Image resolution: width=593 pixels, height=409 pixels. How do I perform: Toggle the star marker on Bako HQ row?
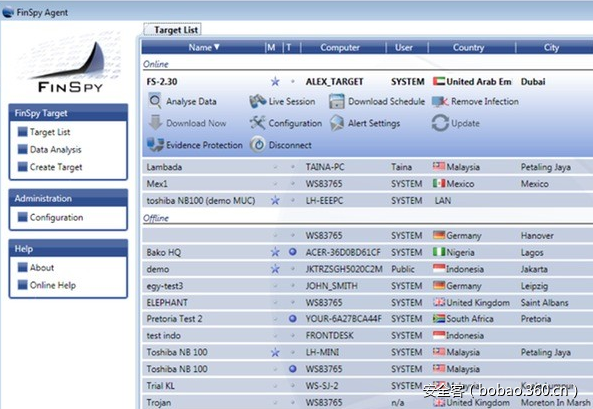pos(275,252)
